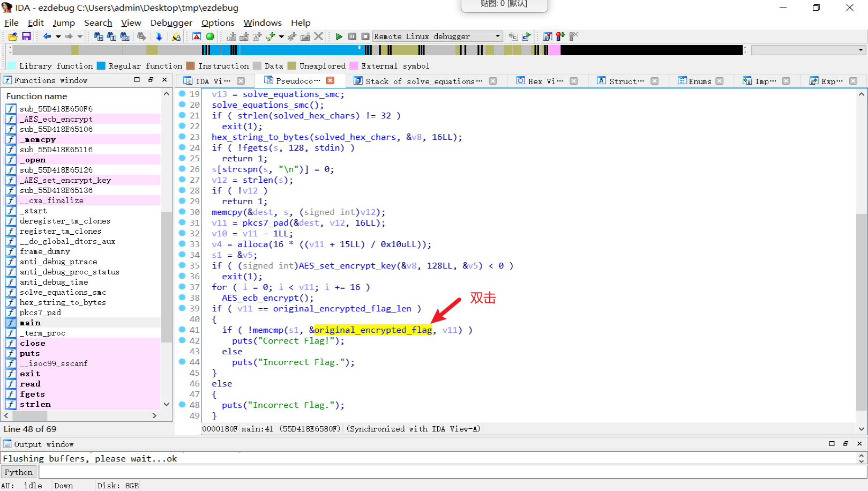Image resolution: width=868 pixels, height=491 pixels.
Task: Select _AES_ecb_encrypt in Functions window
Action: click(x=56, y=119)
